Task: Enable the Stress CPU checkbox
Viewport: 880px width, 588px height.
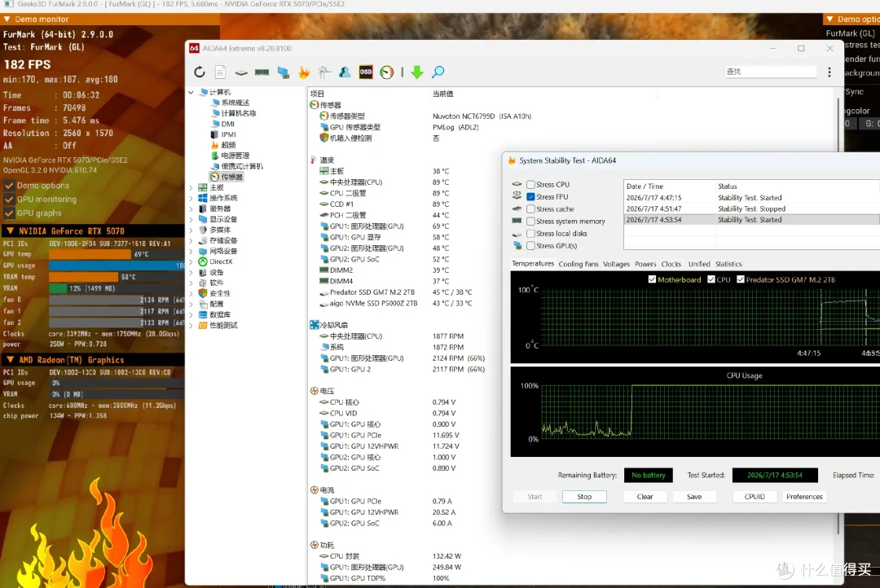Action: click(x=530, y=185)
